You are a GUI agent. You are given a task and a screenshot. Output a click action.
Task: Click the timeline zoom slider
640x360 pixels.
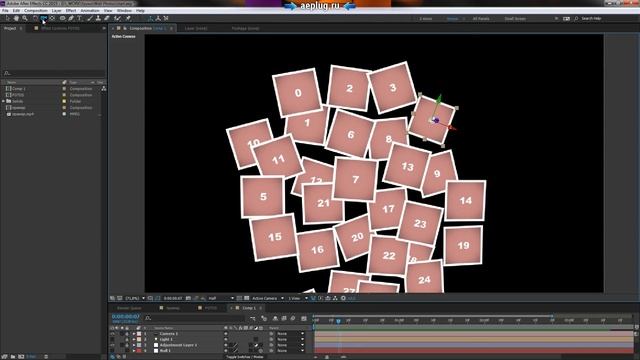327,357
